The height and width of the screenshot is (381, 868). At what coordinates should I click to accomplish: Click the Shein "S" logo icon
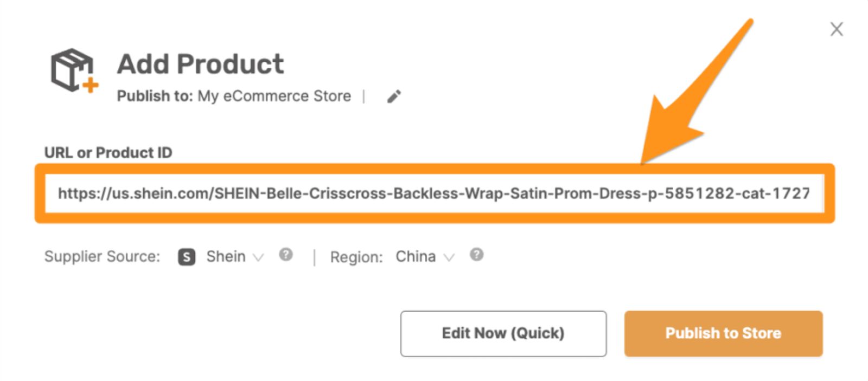pyautogui.click(x=187, y=257)
